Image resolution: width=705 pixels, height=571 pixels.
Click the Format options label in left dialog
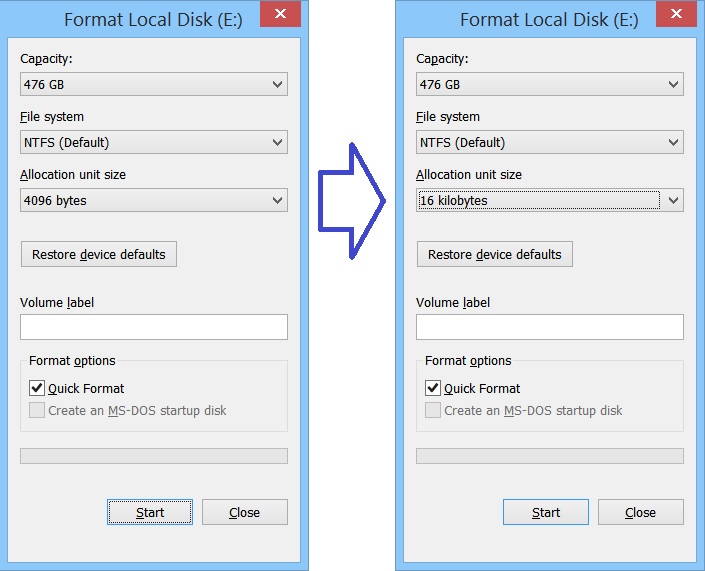72,361
